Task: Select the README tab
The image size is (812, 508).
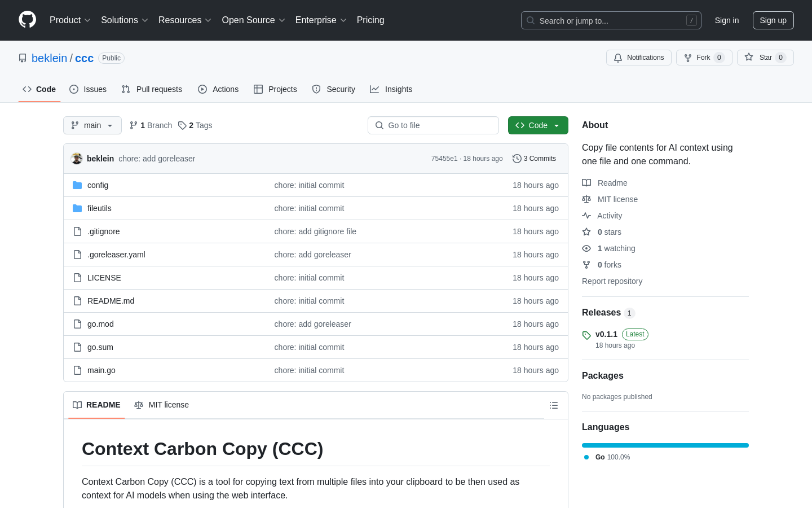Action: (96, 405)
